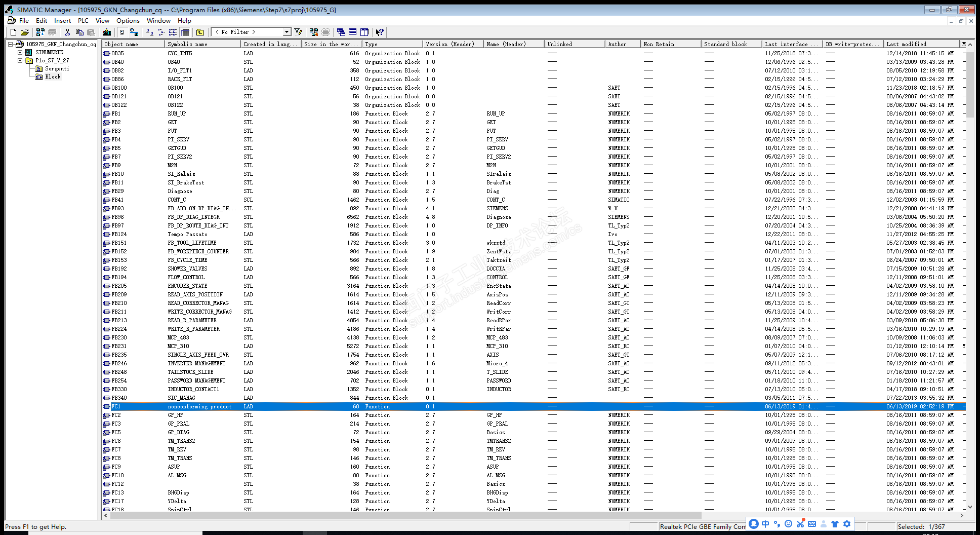This screenshot has height=535, width=980.
Task: Cut the selected block with the scissors icon
Action: [x=67, y=32]
